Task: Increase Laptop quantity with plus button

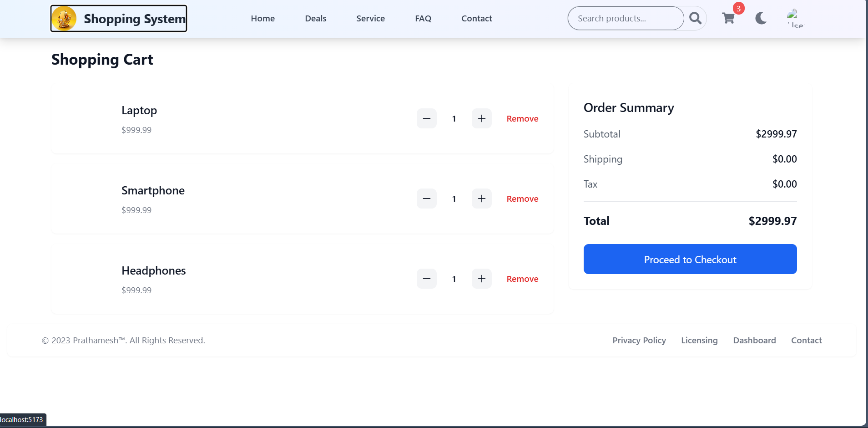Action: tap(481, 118)
